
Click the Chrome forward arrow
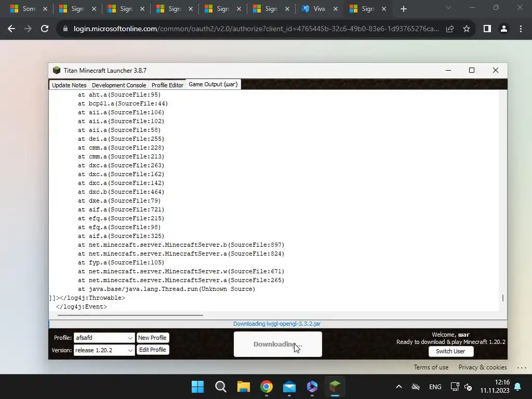click(28, 29)
